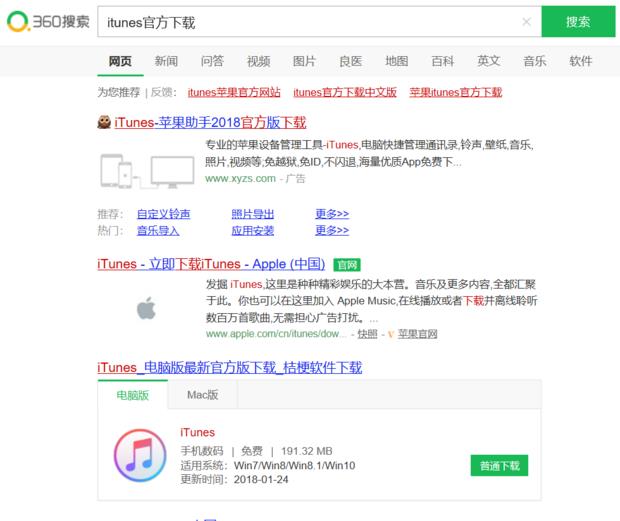Click the www.xyzs.com URL
The image size is (620, 521).
(x=240, y=179)
